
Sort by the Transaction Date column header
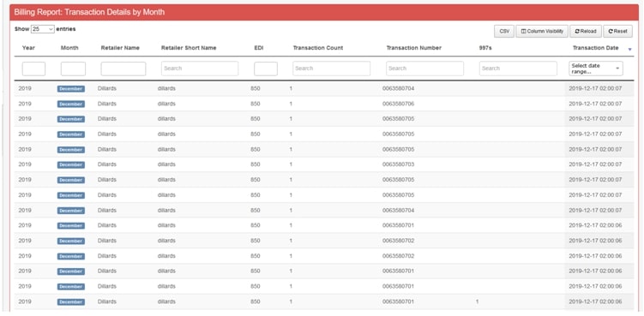coord(595,48)
